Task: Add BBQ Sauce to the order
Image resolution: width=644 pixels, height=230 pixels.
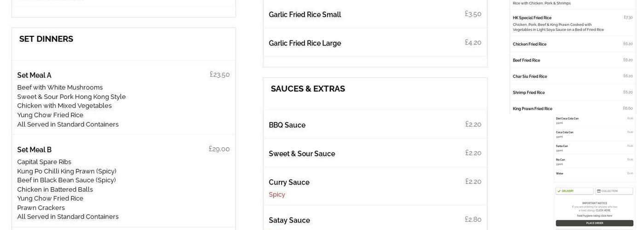Action: (x=375, y=125)
